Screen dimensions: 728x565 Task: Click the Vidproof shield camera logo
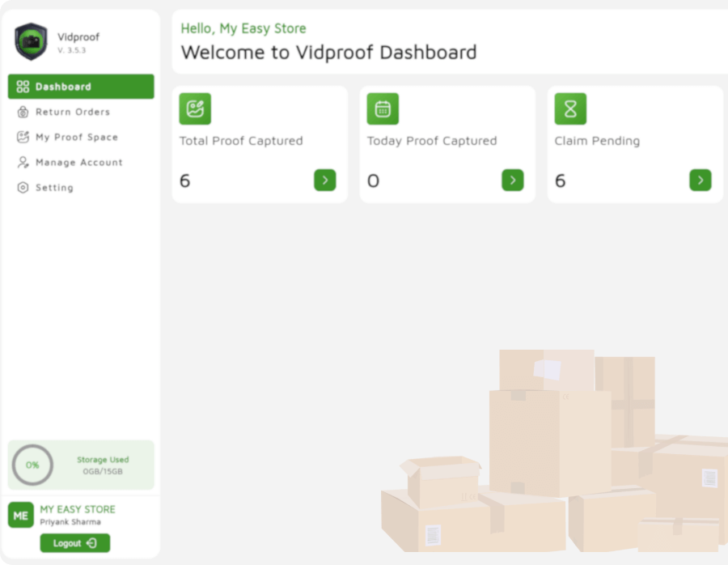31,41
